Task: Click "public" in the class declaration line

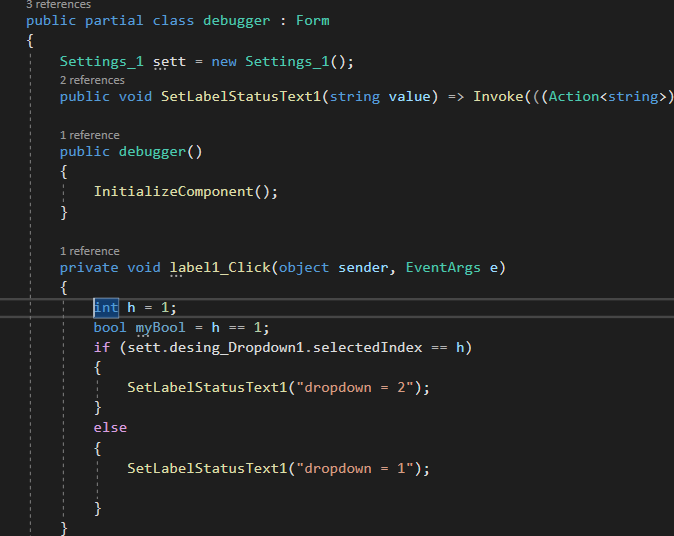Action: (x=51, y=21)
